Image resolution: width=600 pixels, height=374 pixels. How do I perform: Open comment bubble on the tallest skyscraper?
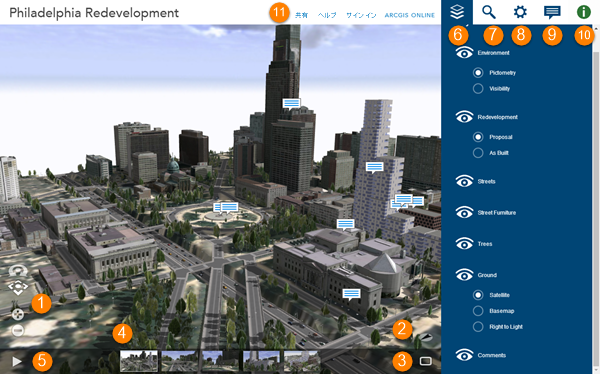pos(291,103)
